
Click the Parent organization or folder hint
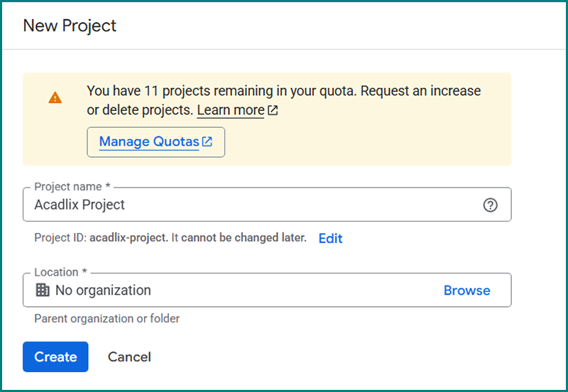[x=106, y=318]
